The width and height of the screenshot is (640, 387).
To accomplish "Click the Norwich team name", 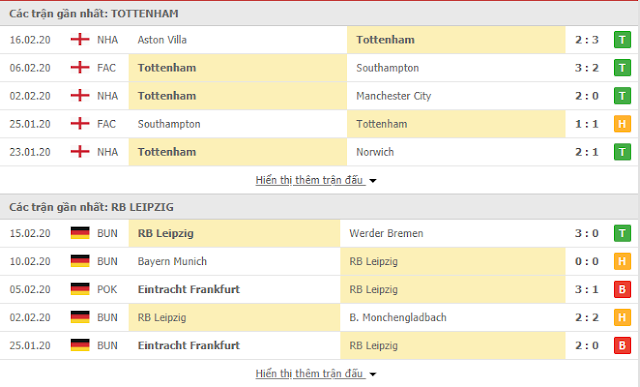I will 375,152.
